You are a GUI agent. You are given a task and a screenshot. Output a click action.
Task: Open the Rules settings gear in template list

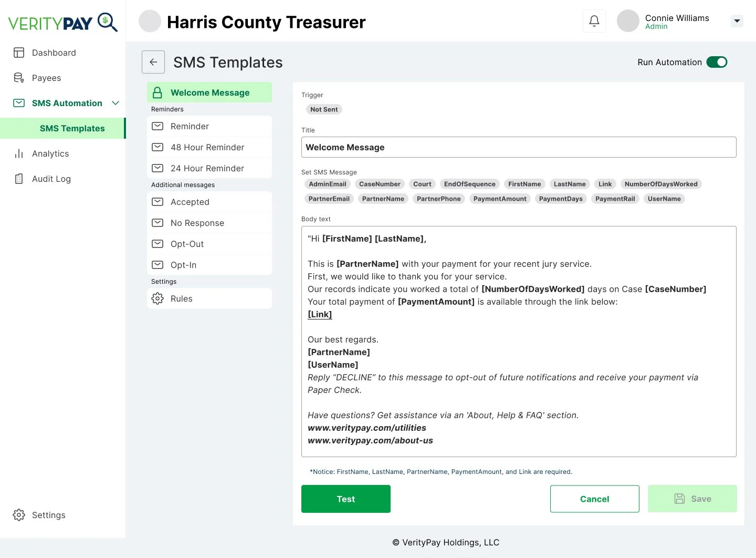click(x=157, y=298)
